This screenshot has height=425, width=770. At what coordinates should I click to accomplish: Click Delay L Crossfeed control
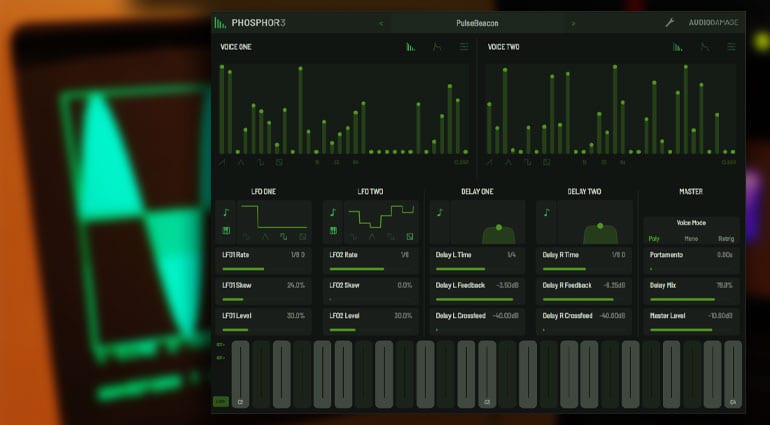pyautogui.click(x=477, y=322)
